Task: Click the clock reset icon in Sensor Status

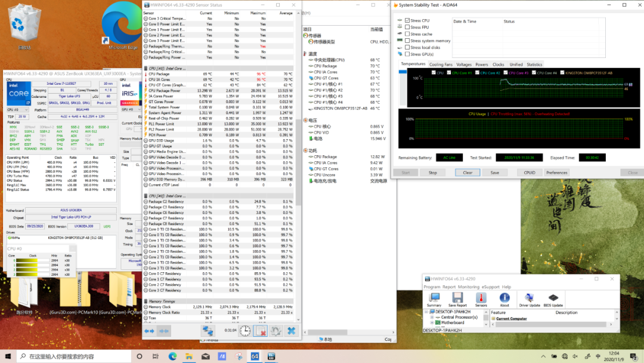Action: (245, 330)
